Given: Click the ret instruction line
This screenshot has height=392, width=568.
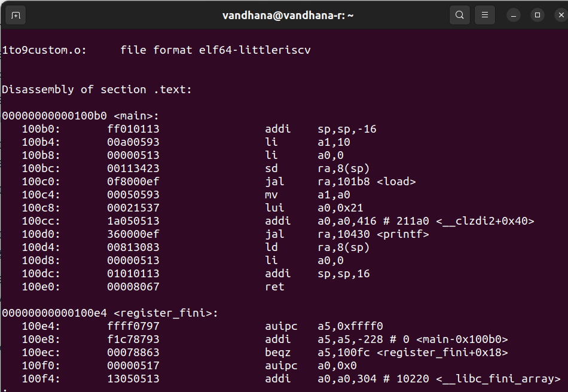Looking at the screenshot, I should 274,286.
